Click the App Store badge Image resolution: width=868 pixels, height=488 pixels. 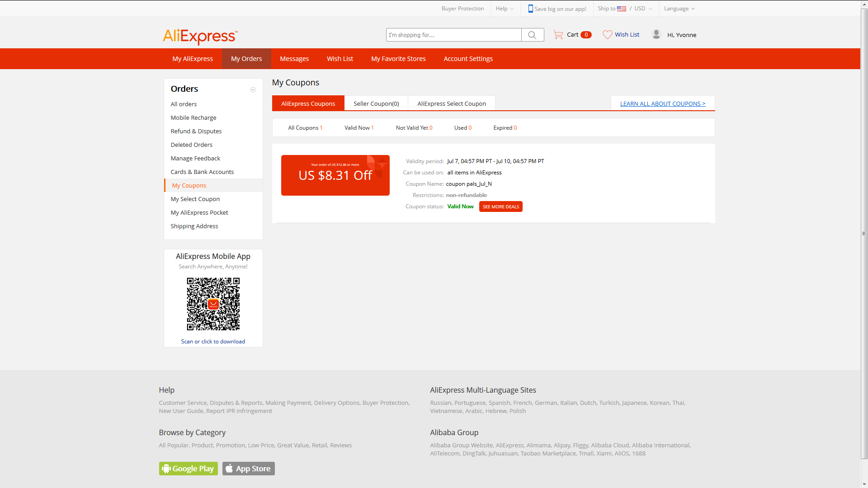coord(249,469)
